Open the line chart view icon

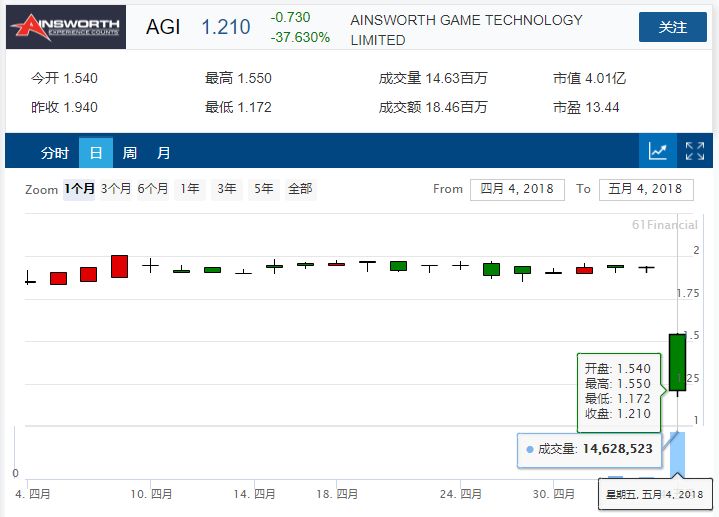point(658,151)
